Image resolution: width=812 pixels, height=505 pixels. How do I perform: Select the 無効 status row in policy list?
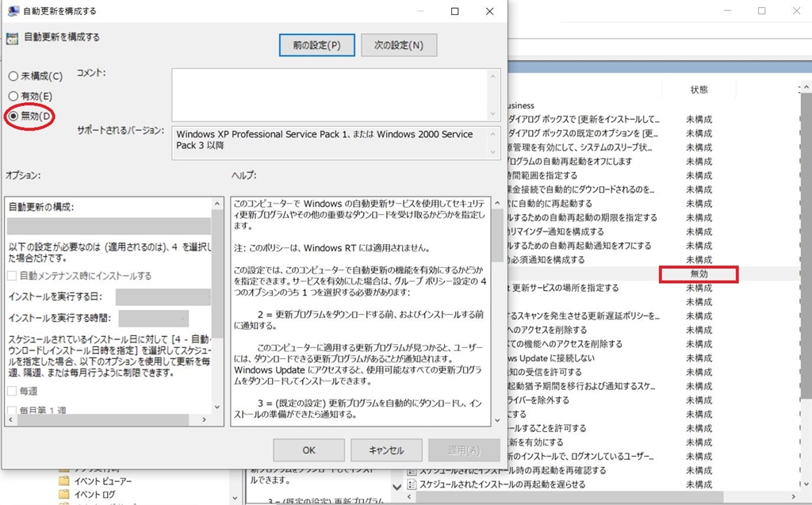[699, 274]
